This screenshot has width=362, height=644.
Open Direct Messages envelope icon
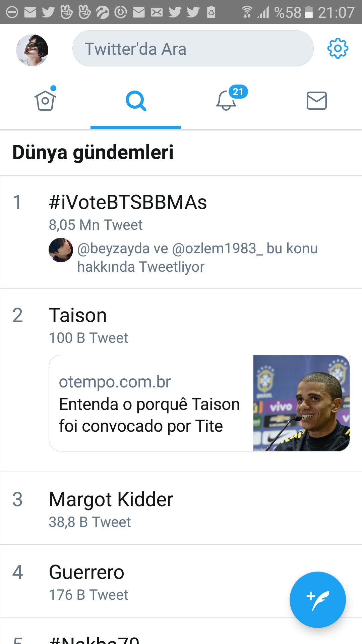click(317, 101)
